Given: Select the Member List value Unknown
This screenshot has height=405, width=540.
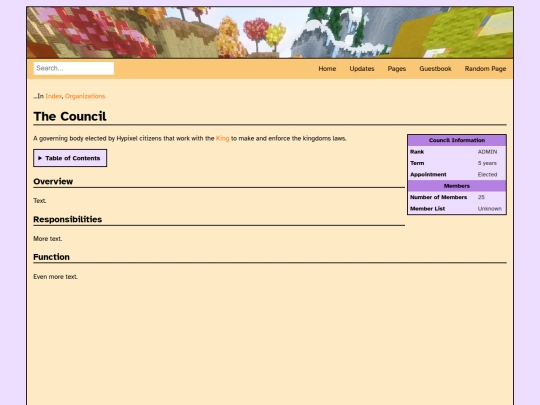Looking at the screenshot, I should (x=489, y=209).
